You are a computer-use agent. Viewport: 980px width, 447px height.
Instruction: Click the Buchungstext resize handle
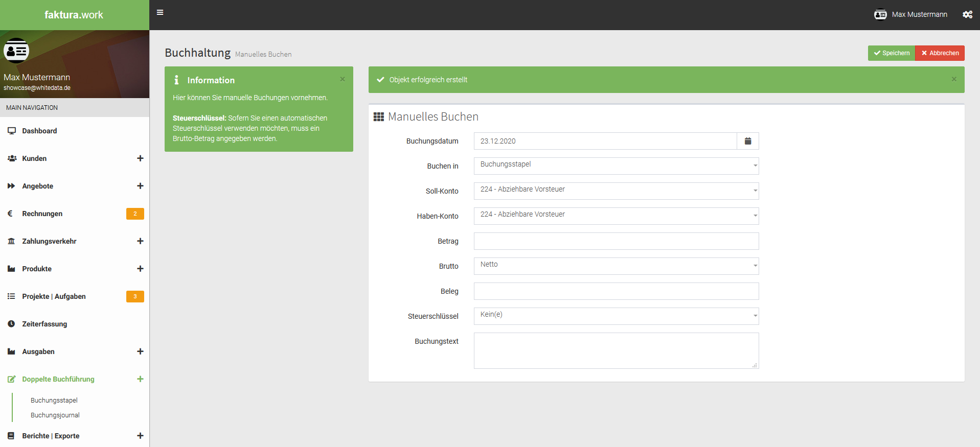[x=755, y=365]
